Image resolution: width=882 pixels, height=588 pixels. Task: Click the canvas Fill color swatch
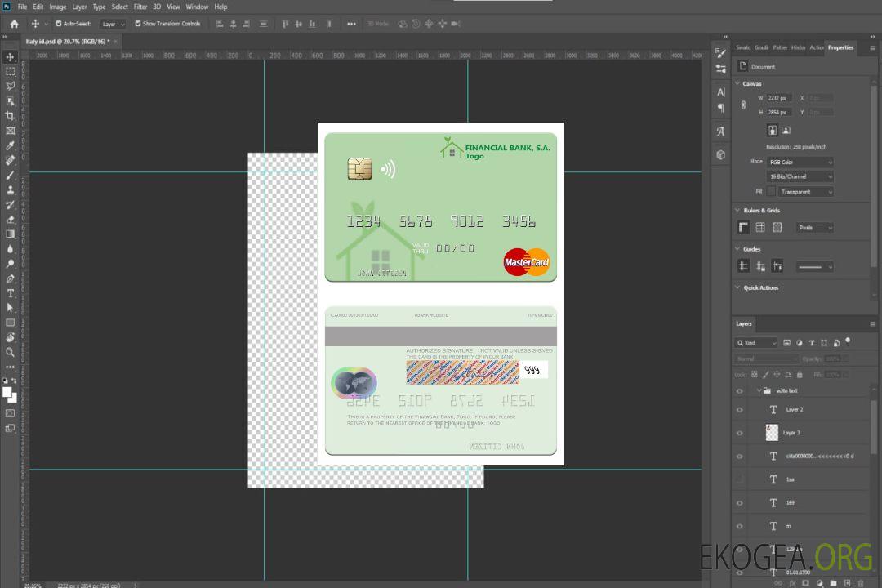(771, 191)
